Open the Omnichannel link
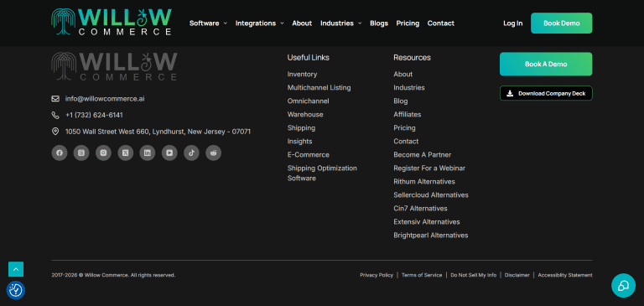This screenshot has height=306, width=644. tap(308, 101)
